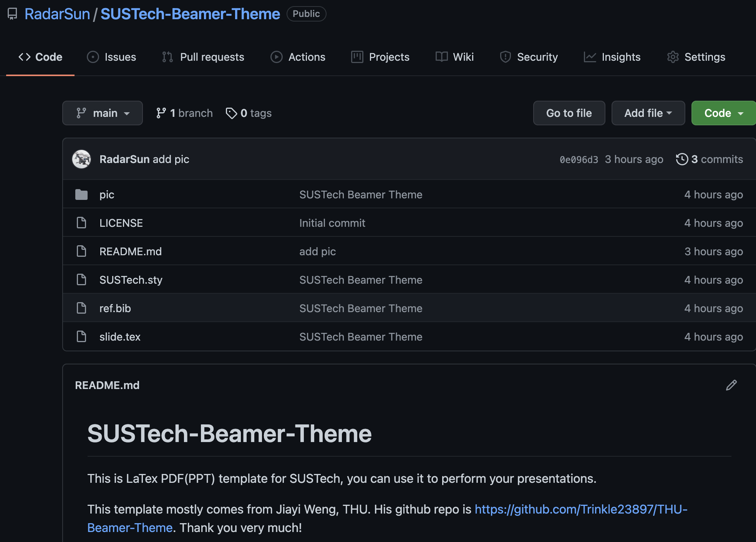Click the branch count icon
This screenshot has width=756, height=542.
click(x=161, y=113)
